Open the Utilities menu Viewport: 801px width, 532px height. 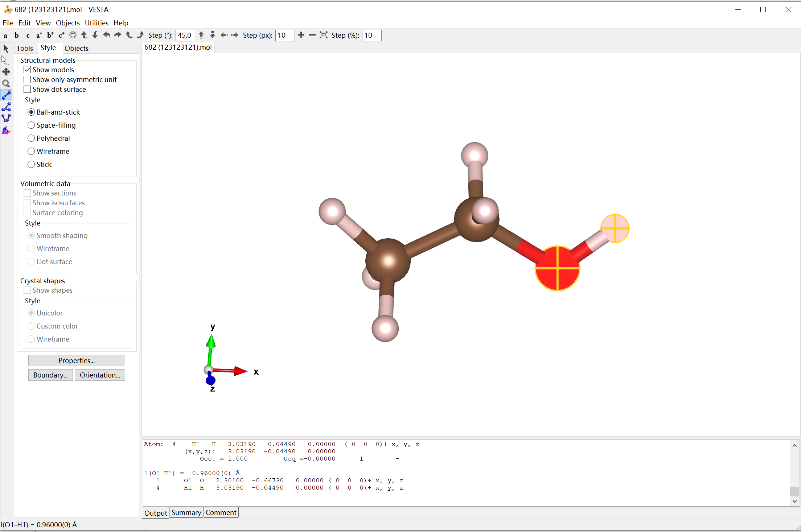[96, 23]
